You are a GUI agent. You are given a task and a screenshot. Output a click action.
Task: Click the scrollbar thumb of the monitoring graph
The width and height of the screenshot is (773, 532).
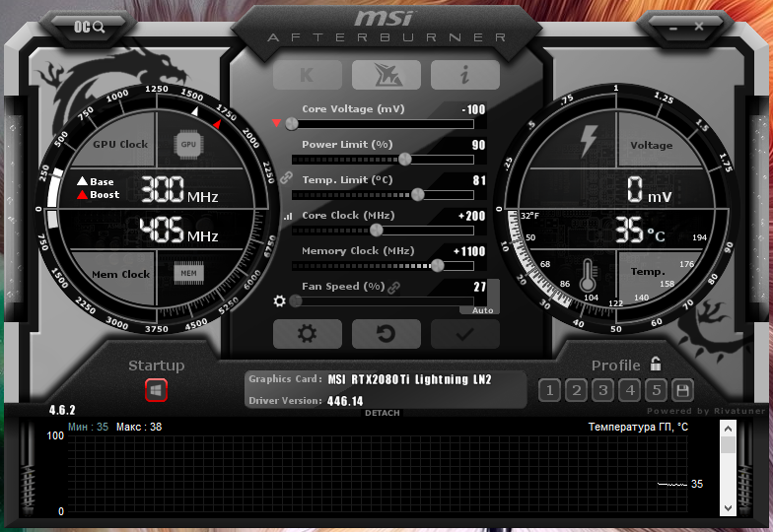[x=728, y=445]
